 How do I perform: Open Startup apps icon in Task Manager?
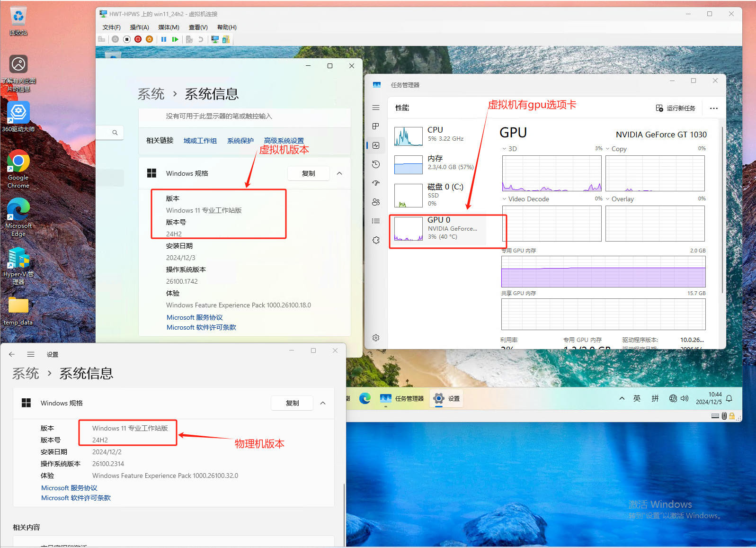click(x=376, y=183)
